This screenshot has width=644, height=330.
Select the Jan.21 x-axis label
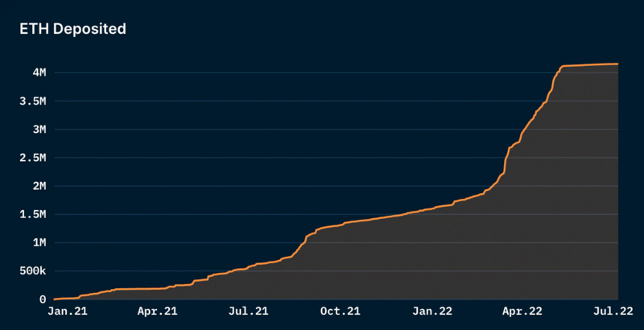click(68, 311)
